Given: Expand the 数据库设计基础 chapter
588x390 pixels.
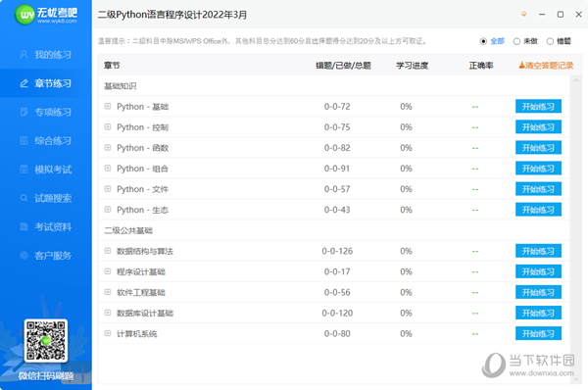Looking at the screenshot, I should [x=108, y=313].
